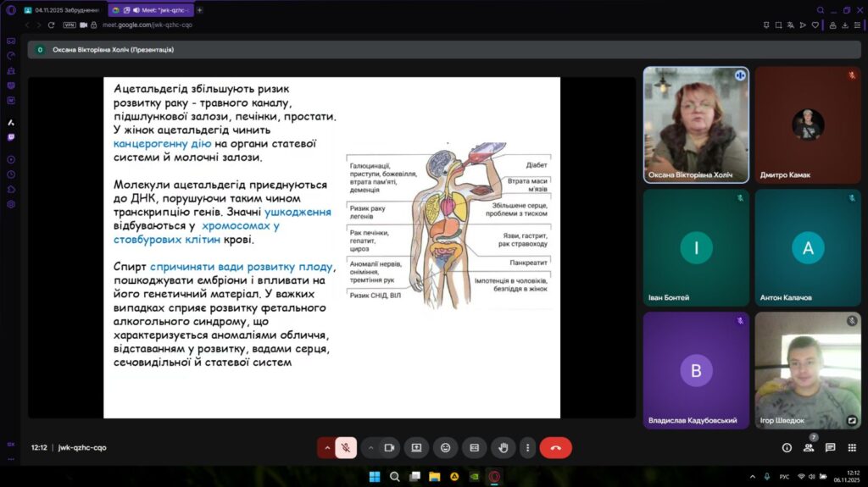Image resolution: width=868 pixels, height=487 pixels.
Task: Show the participants list panel
Action: [809, 447]
